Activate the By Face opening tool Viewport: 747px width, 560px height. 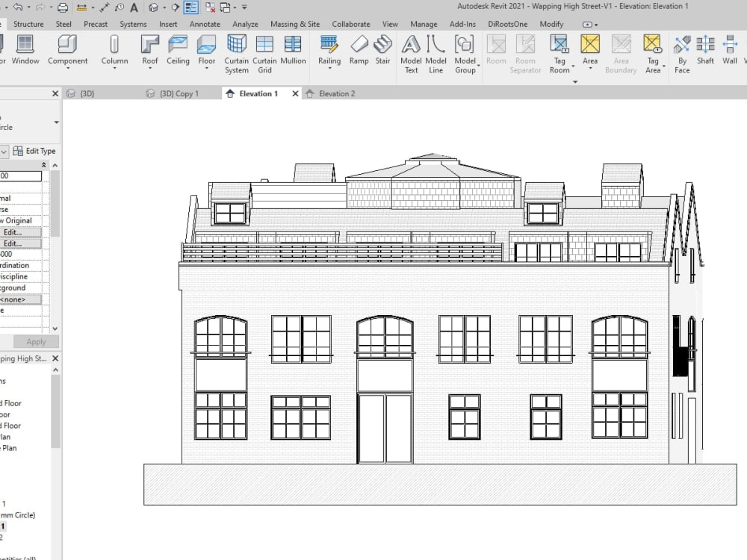(x=682, y=55)
